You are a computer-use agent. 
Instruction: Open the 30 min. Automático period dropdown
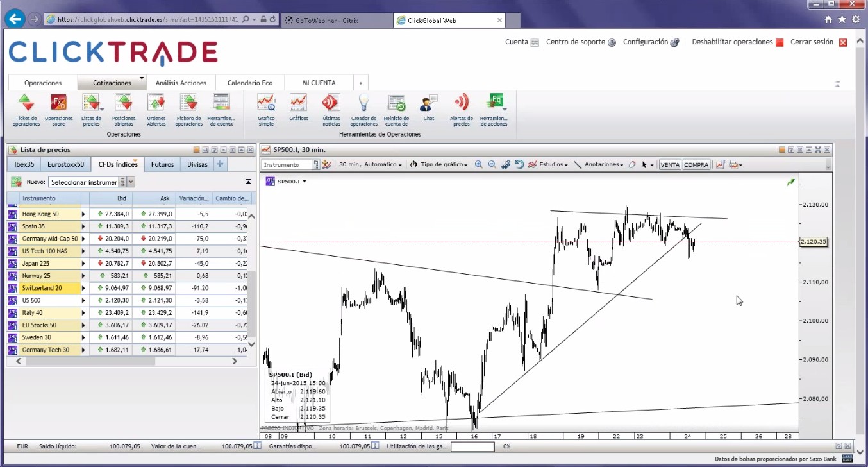pyautogui.click(x=371, y=165)
